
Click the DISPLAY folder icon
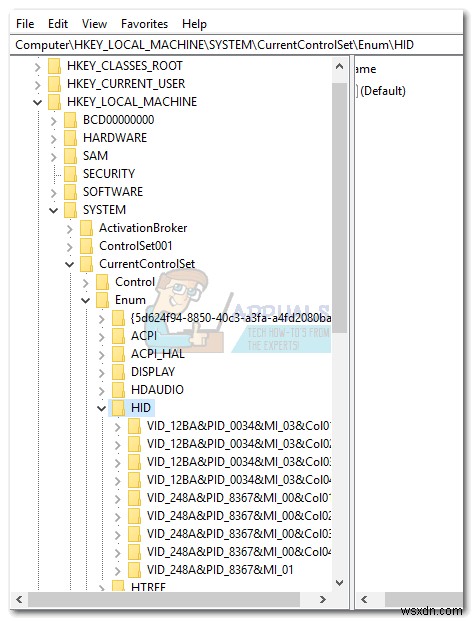point(118,372)
